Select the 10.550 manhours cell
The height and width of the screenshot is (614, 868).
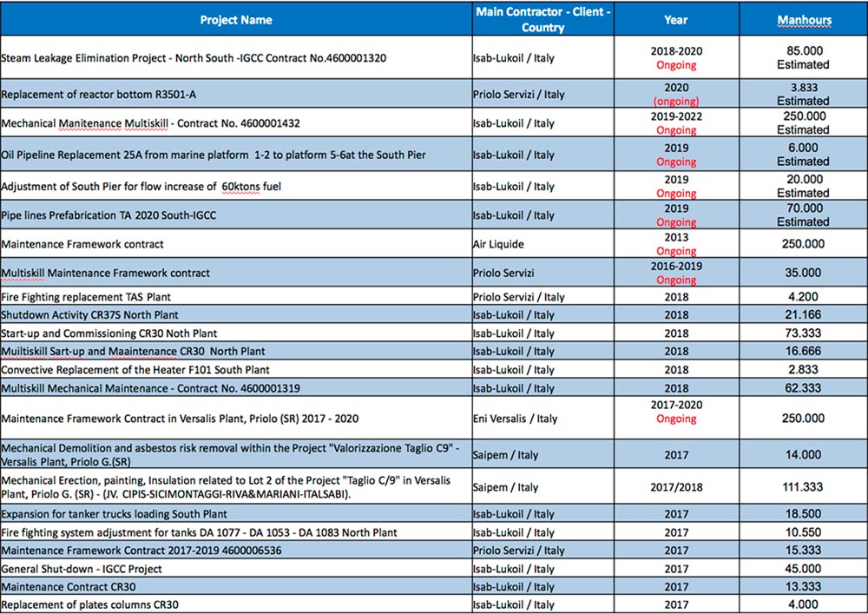click(x=804, y=531)
